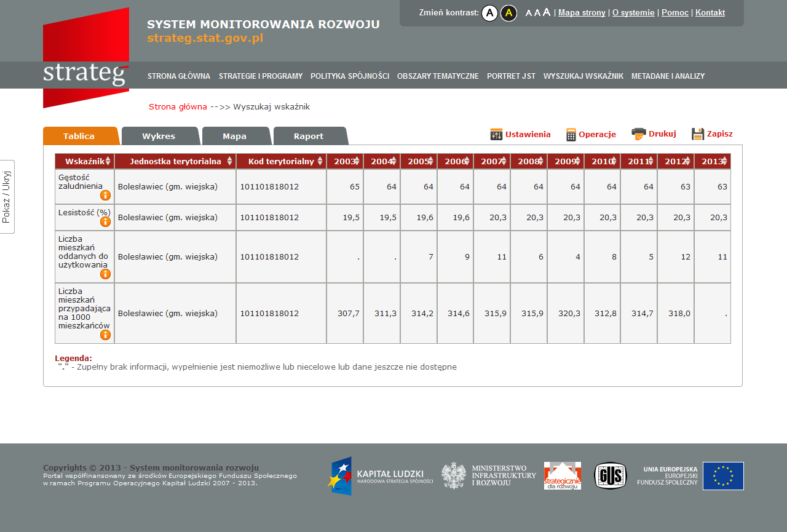
Task: Open O systemie link
Action: coord(633,12)
